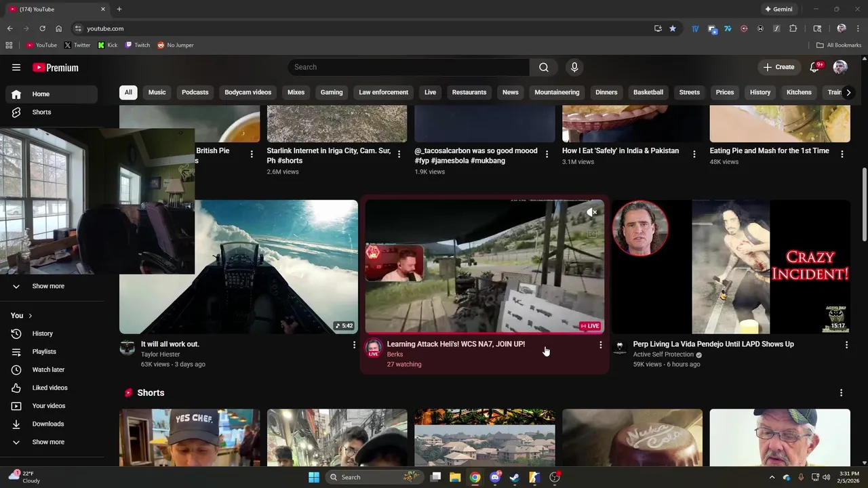Select the 'Mountaineering' chip
Screen dimensions: 868x488
(x=557, y=92)
